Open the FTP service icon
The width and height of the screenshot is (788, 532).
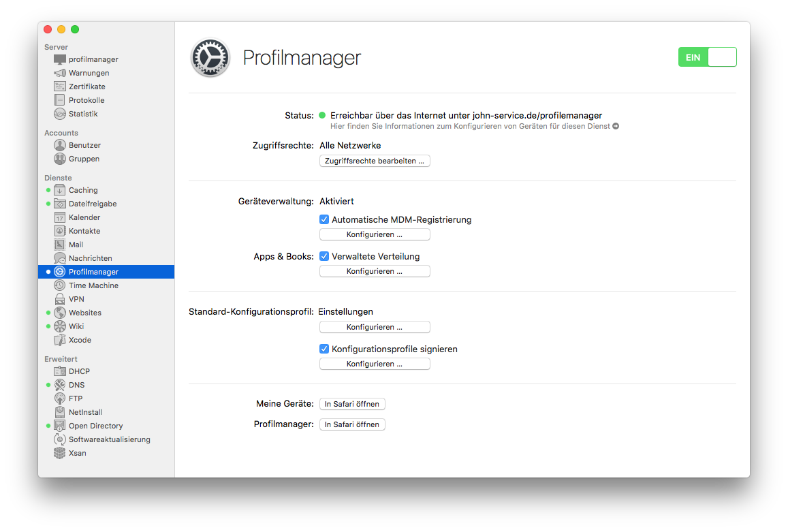click(x=60, y=398)
